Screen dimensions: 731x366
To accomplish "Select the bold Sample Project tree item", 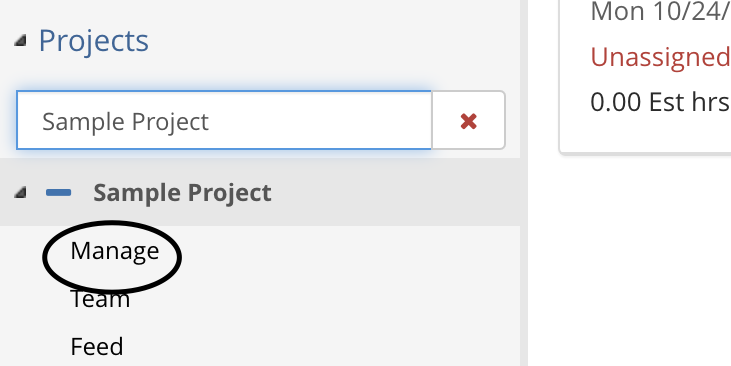I will [x=182, y=193].
